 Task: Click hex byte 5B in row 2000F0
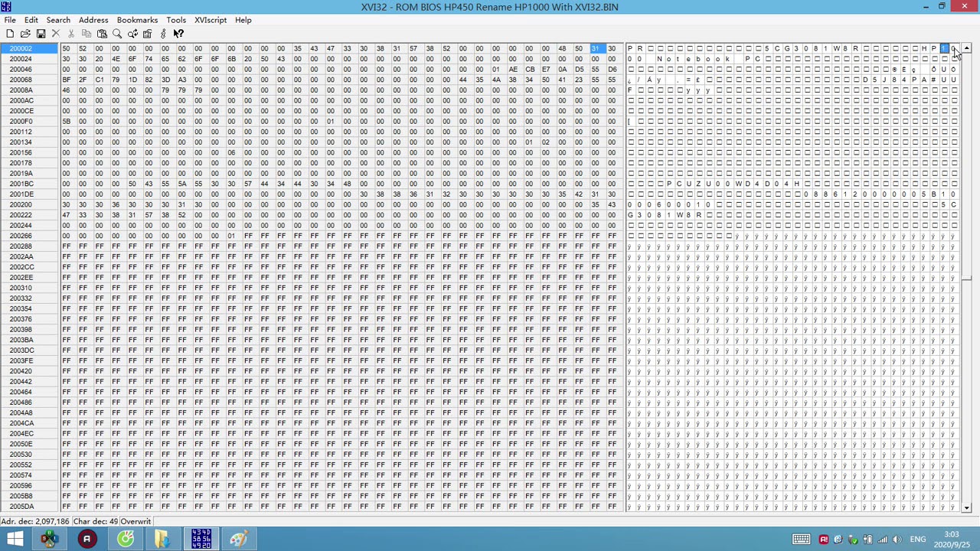coord(66,122)
